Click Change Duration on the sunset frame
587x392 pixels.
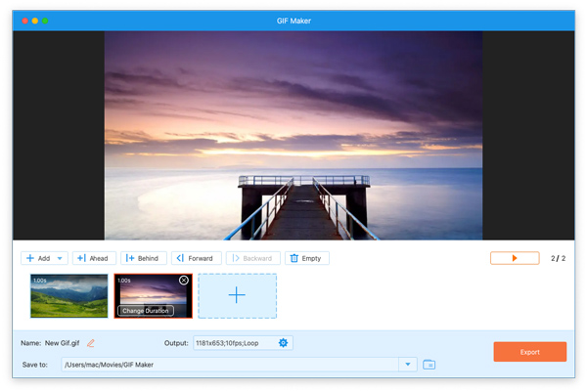145,311
